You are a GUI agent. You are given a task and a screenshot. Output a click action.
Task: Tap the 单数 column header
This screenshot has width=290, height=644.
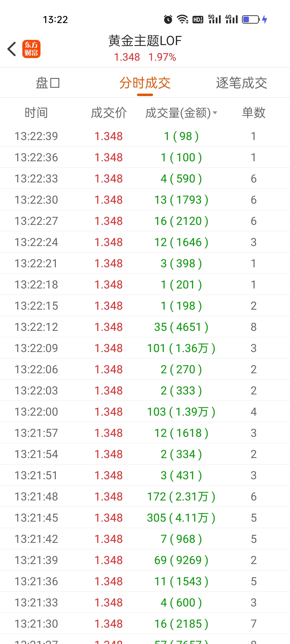(x=254, y=113)
